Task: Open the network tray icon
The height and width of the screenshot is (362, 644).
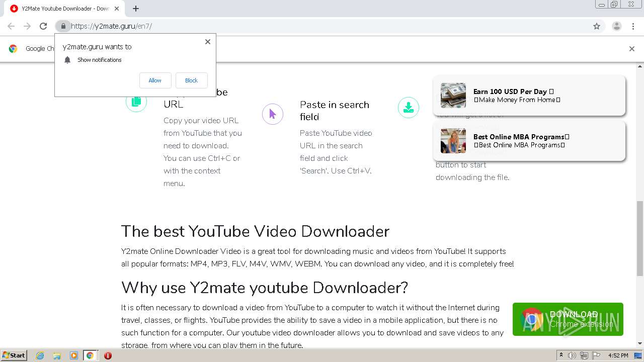Action: coord(584,355)
